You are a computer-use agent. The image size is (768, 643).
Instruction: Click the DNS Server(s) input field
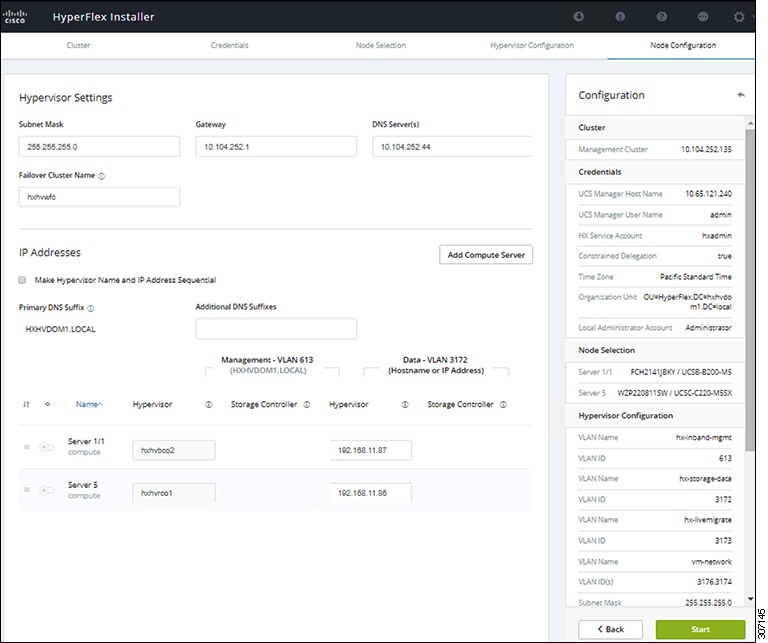click(x=452, y=147)
